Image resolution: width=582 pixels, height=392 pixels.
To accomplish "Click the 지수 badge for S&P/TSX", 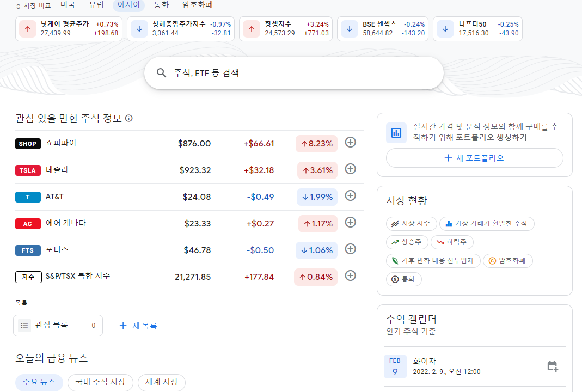I will [x=28, y=277].
